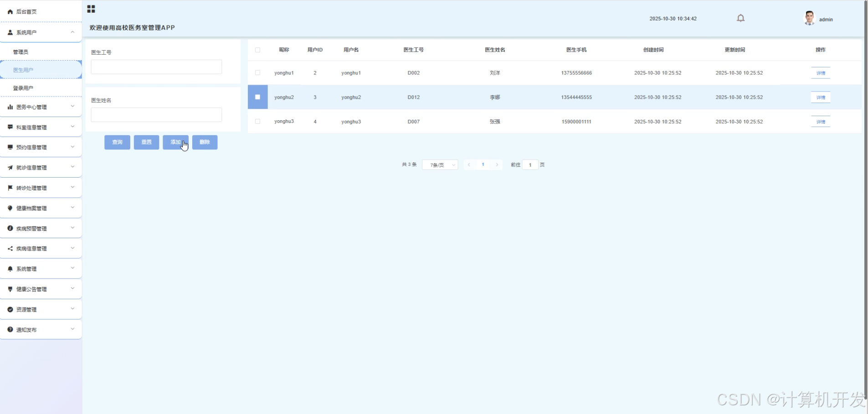
Task: Go to the previous page with the left arrow
Action: tap(469, 165)
